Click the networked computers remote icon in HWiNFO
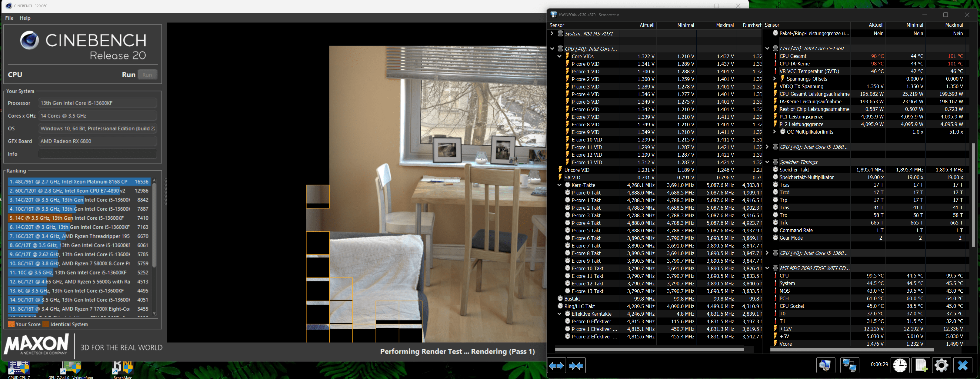Screen dimensions: 980x379 (849, 365)
